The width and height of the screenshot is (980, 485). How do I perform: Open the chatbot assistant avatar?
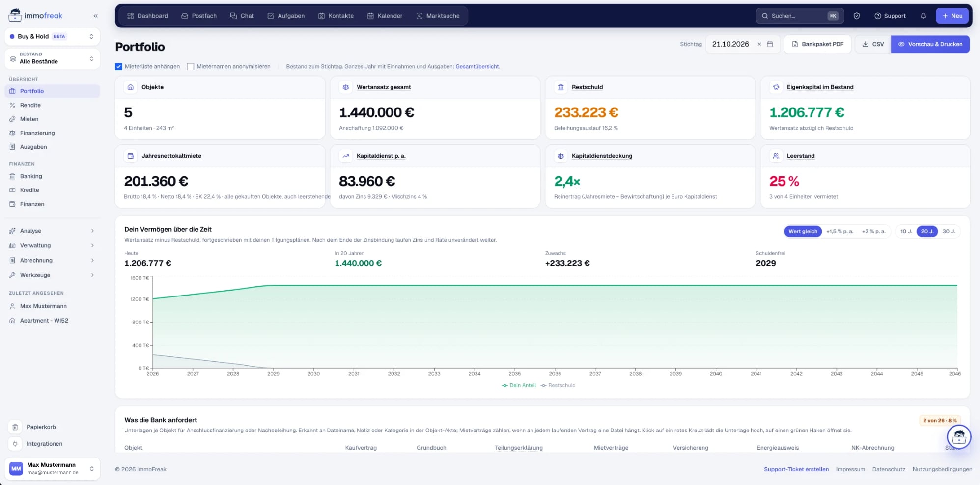pos(959,436)
